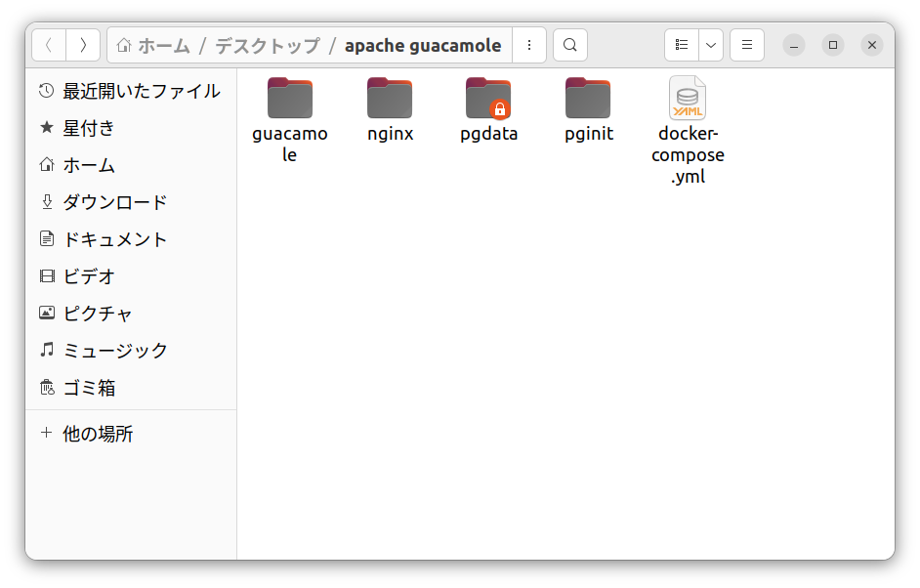Select the nginx folder
This screenshot has width=920, height=588.
[390, 98]
